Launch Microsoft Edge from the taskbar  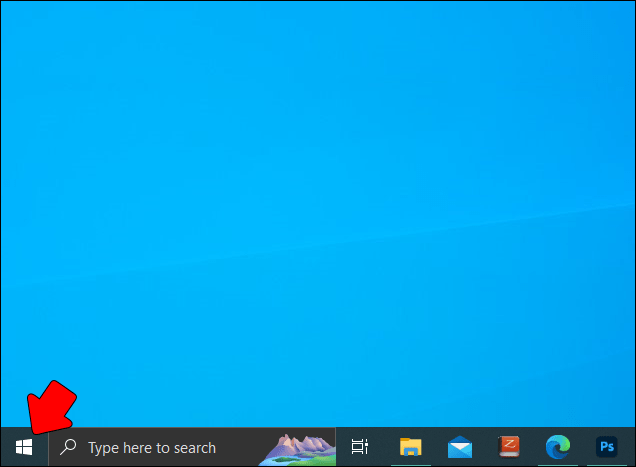click(x=558, y=446)
